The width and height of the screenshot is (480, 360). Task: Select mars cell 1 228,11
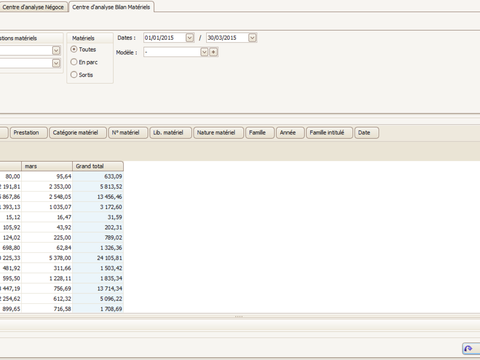coord(47,278)
